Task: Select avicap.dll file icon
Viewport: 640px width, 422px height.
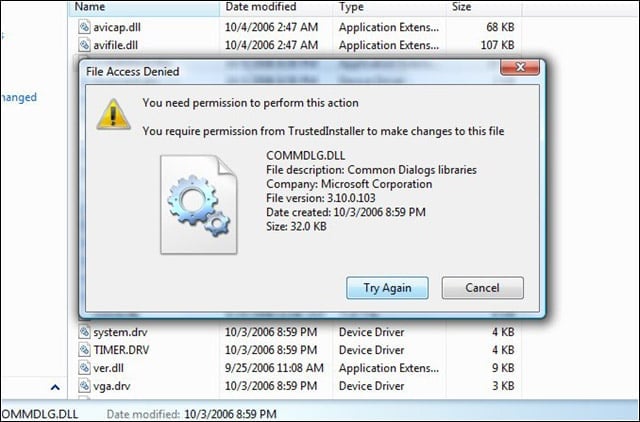Action: click(84, 27)
